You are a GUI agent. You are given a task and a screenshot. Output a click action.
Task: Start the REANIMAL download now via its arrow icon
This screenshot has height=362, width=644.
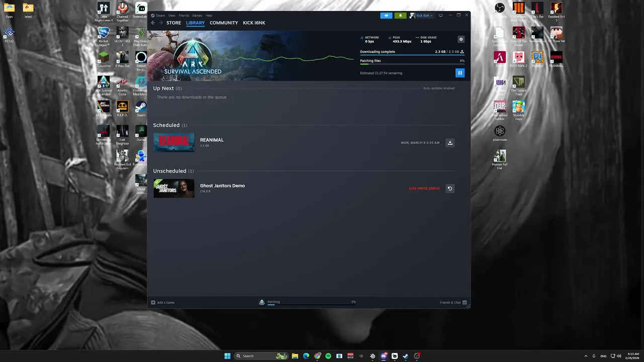tap(450, 143)
